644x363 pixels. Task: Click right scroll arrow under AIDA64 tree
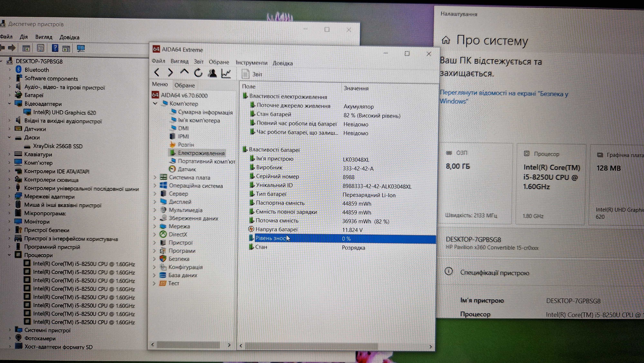[x=229, y=345]
